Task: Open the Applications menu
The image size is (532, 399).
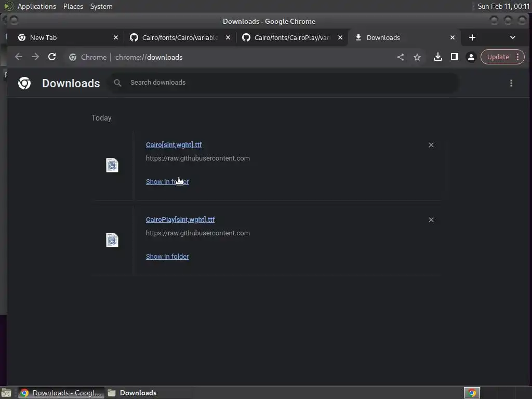Action: click(x=37, y=6)
